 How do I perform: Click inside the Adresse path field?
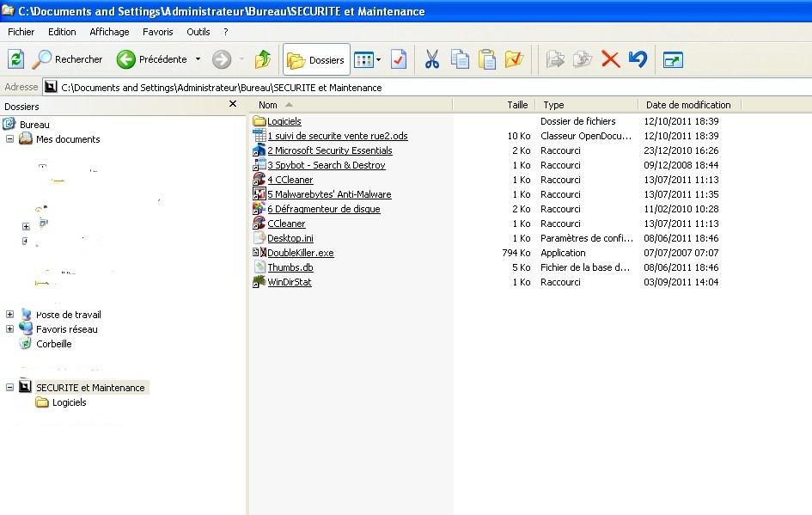point(430,87)
